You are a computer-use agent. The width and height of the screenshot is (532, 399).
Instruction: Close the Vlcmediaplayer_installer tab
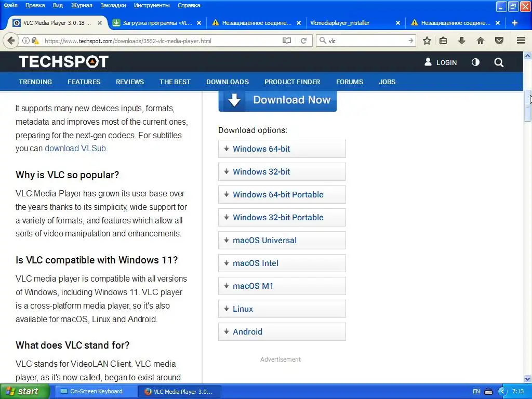click(x=398, y=23)
